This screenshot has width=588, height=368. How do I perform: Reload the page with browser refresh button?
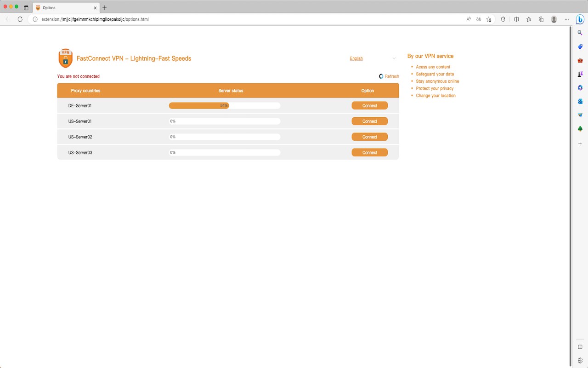(x=20, y=19)
